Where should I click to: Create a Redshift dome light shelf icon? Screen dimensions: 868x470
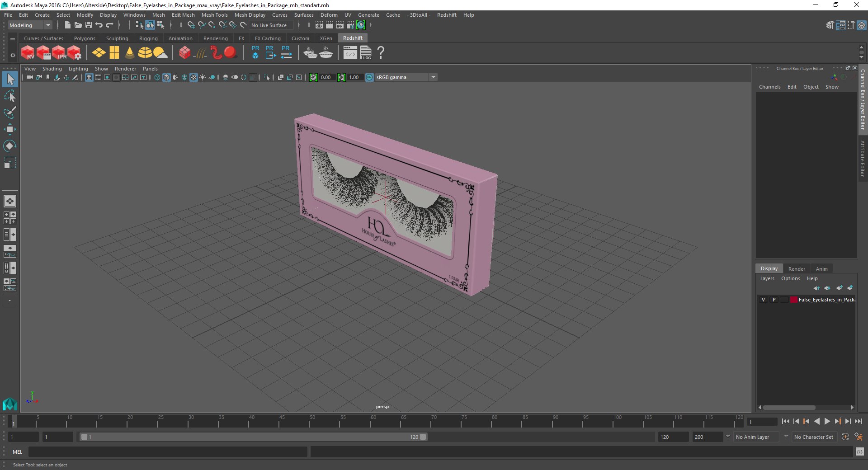coord(145,53)
